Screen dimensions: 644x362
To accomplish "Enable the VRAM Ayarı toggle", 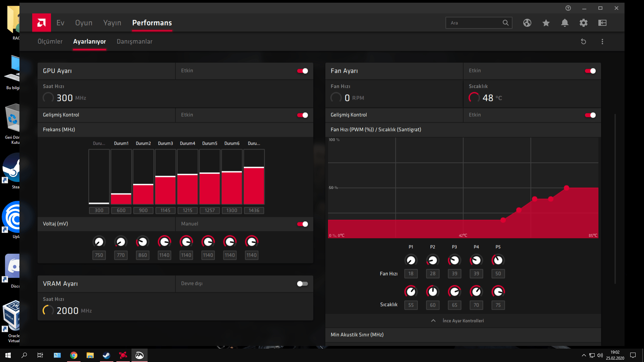I will (x=302, y=284).
